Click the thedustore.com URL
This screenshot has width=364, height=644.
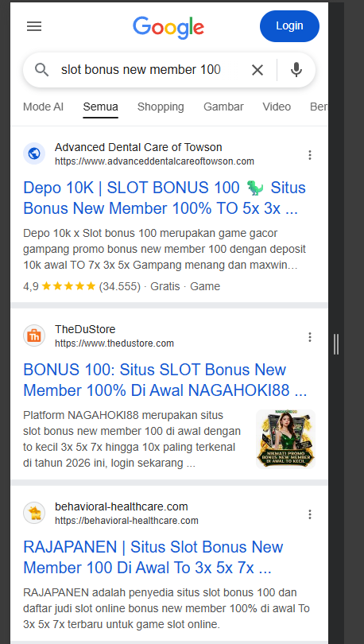pos(114,343)
